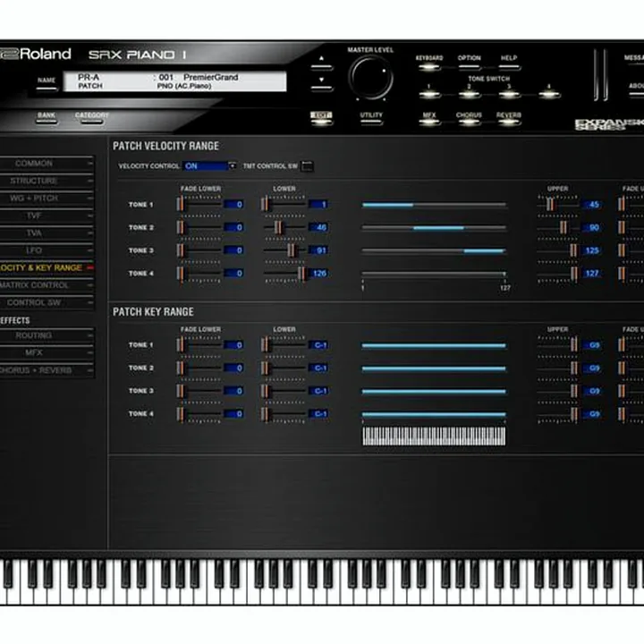Open the Chorus + Reverb tab
The image size is (644, 644).
(47, 370)
